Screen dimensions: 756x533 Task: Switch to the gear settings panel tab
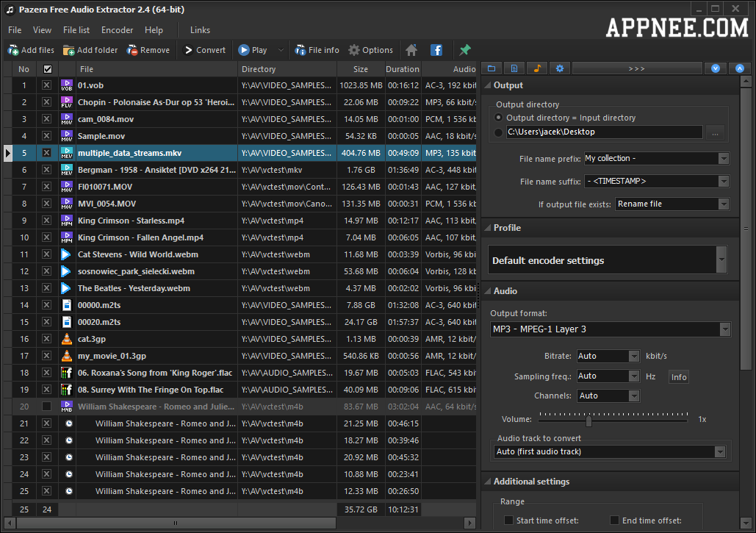tap(560, 68)
